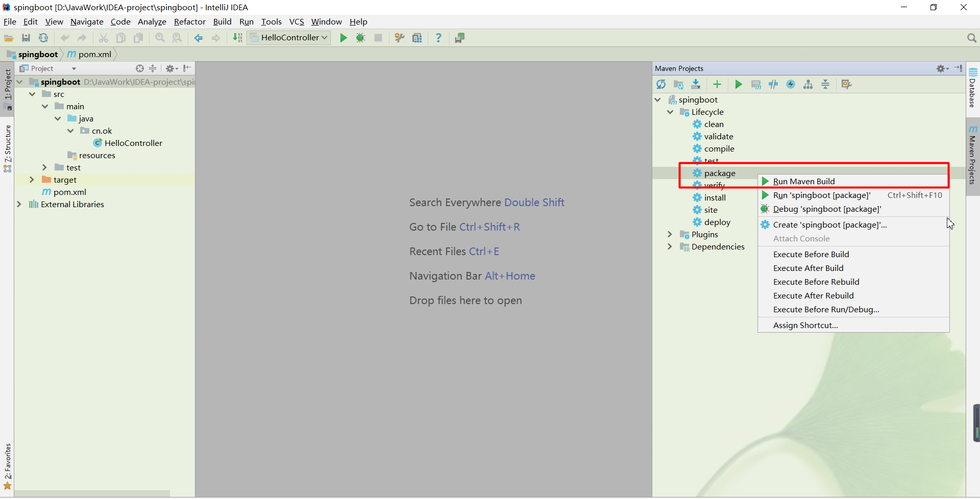
Task: Toggle the 2: Favorites tool window
Action: [x=8, y=466]
